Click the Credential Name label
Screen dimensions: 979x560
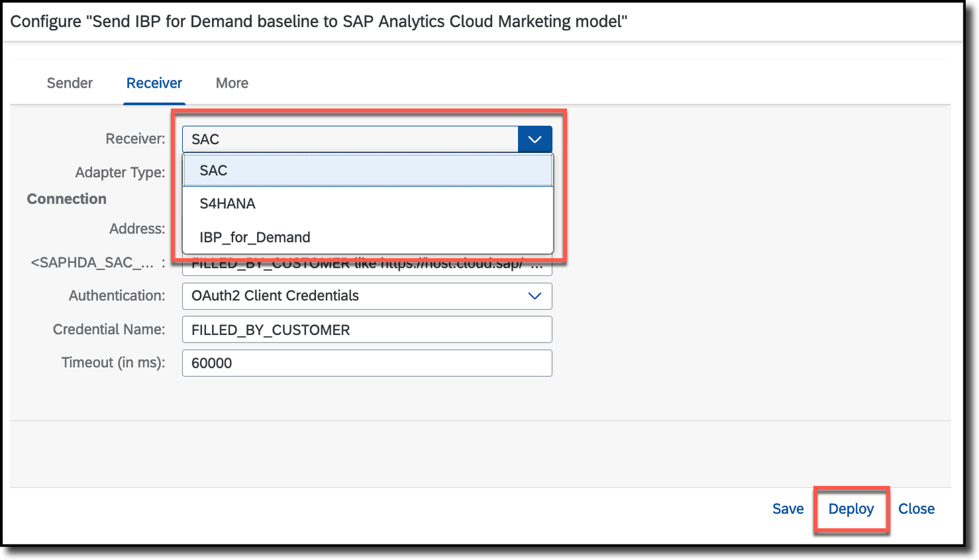pyautogui.click(x=109, y=330)
